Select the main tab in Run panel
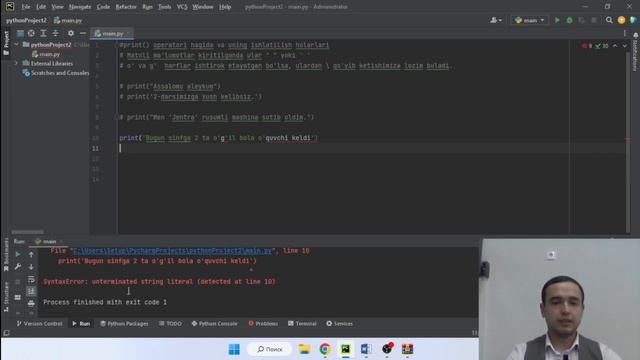The image size is (640, 360). coord(49,241)
